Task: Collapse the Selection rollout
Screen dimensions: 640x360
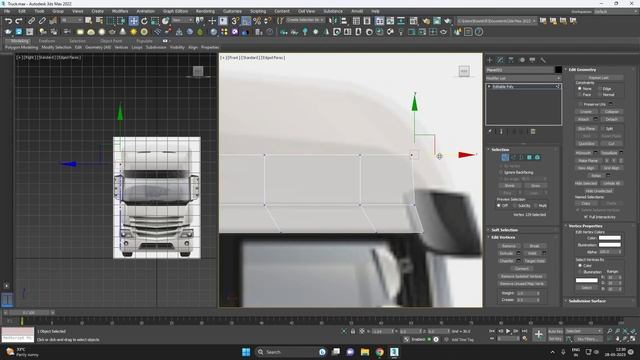Action: 500,150
